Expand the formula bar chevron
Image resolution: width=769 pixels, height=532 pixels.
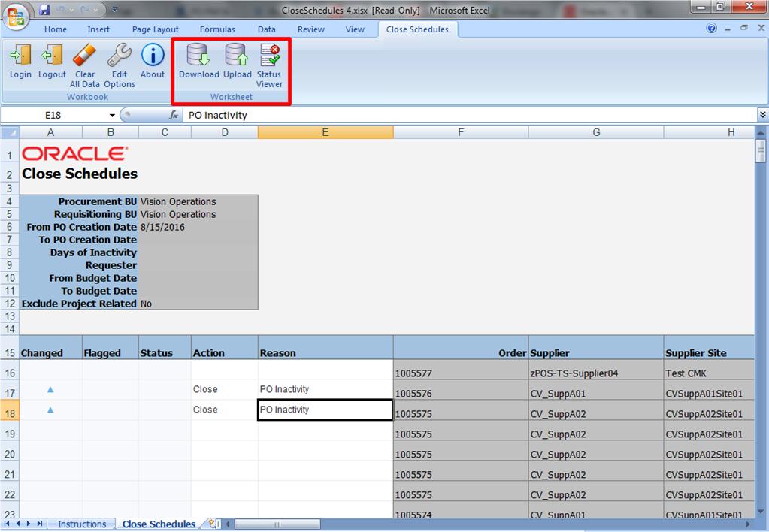(763, 115)
